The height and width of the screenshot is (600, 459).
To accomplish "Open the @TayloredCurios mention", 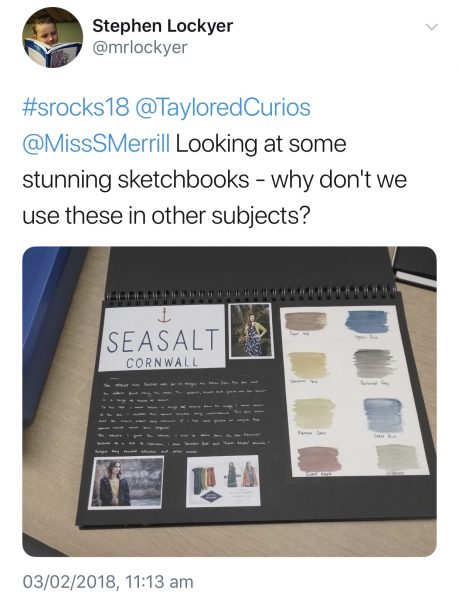I will 223,108.
